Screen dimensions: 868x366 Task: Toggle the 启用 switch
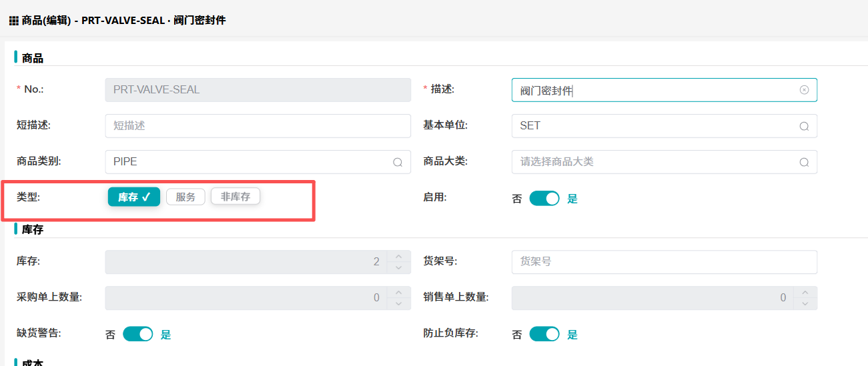(544, 199)
